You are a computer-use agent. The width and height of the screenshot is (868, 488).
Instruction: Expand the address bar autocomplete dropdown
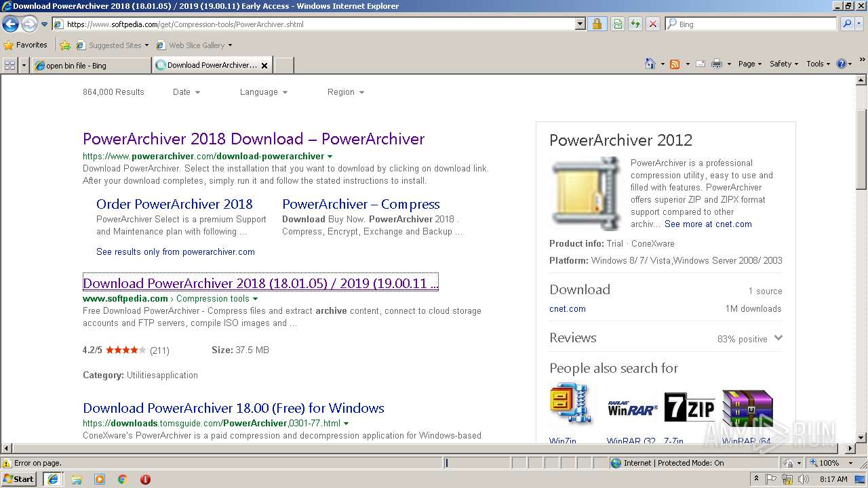tap(580, 24)
